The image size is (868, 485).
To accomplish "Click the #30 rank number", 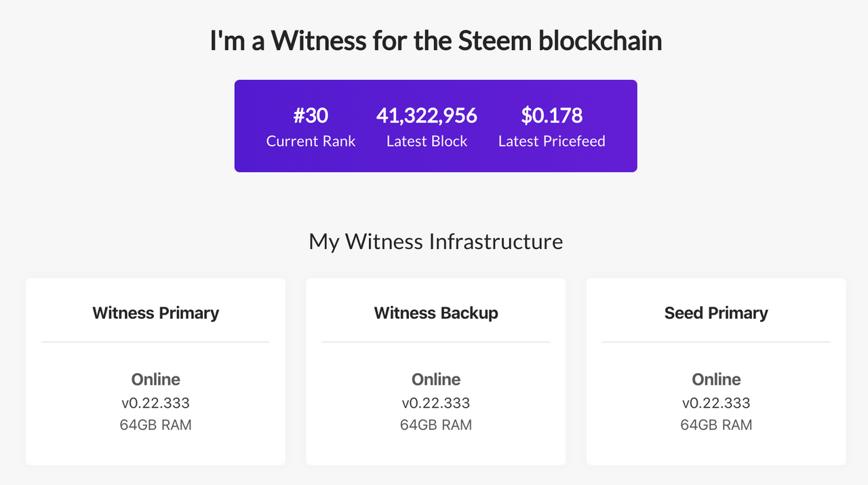I will (x=311, y=115).
